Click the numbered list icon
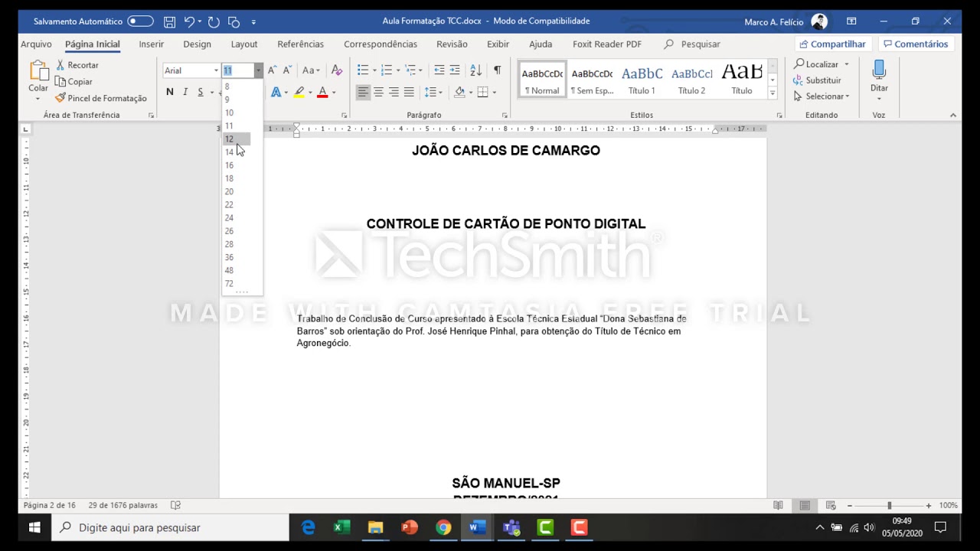 pyautogui.click(x=386, y=70)
